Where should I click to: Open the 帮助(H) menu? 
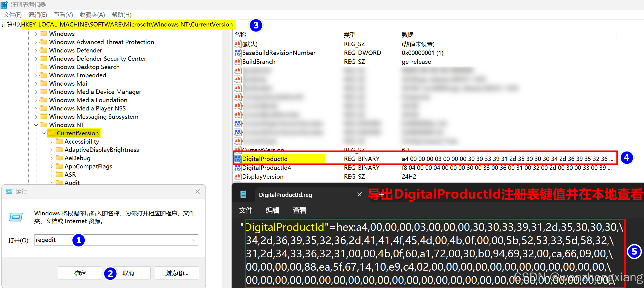tap(121, 15)
